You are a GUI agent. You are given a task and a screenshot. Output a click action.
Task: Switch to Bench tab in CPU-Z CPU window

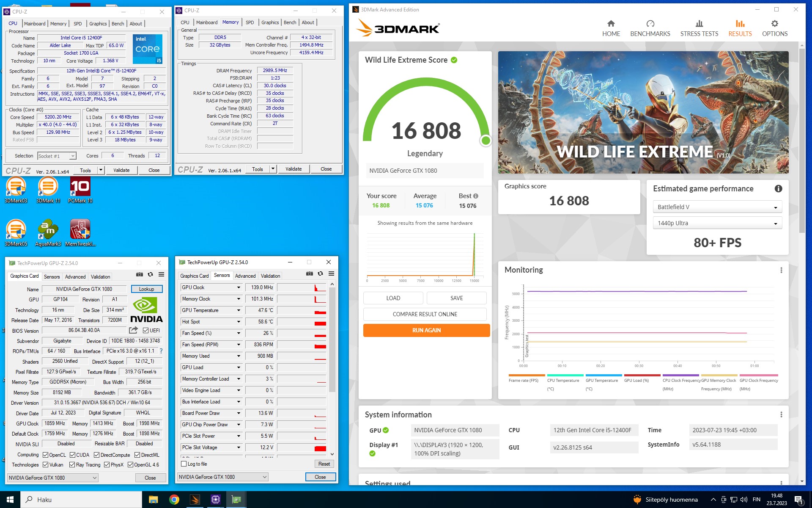118,24
